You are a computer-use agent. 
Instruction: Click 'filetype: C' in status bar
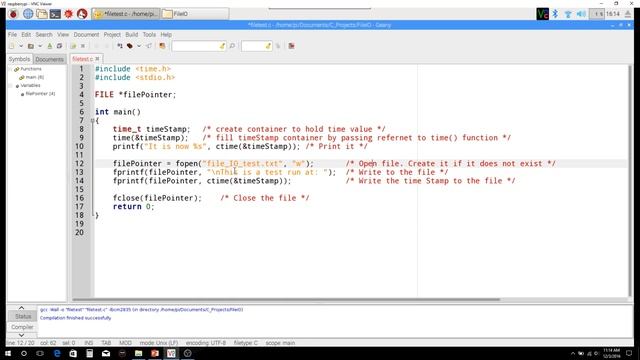point(246,343)
